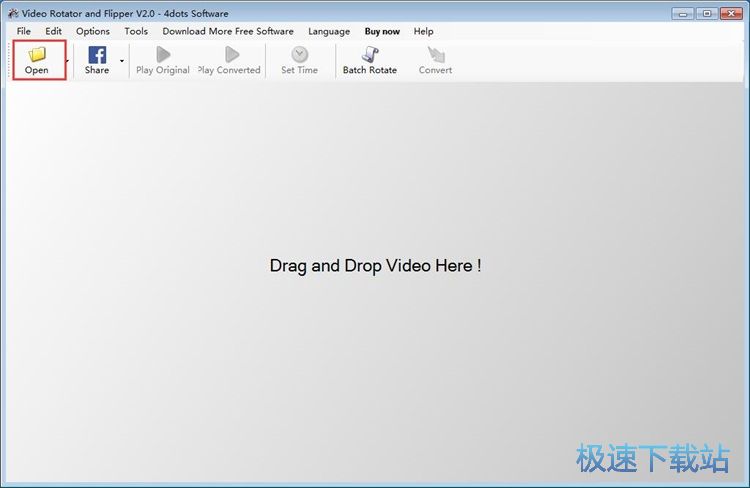
Task: Open the Edit menu
Action: point(53,31)
